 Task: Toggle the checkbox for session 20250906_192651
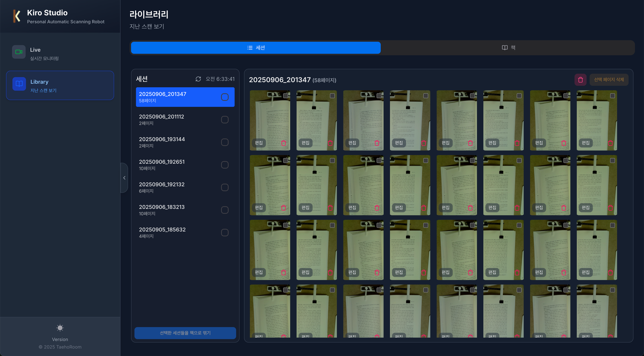225,165
